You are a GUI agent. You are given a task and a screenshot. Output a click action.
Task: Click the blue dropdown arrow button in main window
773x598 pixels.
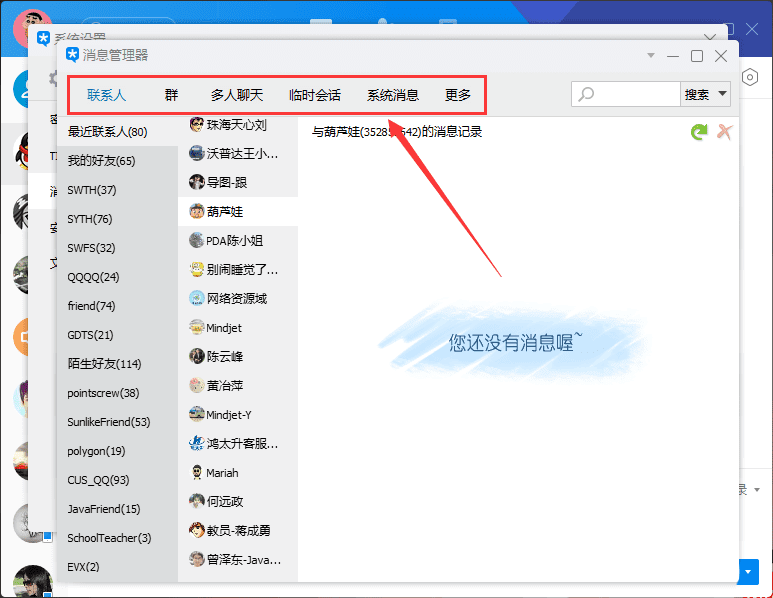(748, 572)
